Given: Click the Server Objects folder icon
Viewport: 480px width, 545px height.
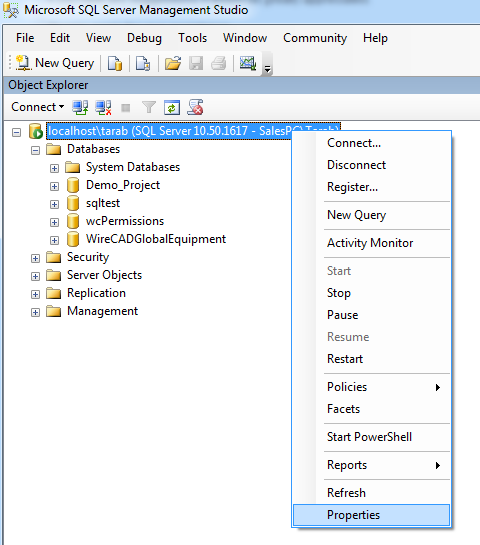Looking at the screenshot, I should point(54,275).
